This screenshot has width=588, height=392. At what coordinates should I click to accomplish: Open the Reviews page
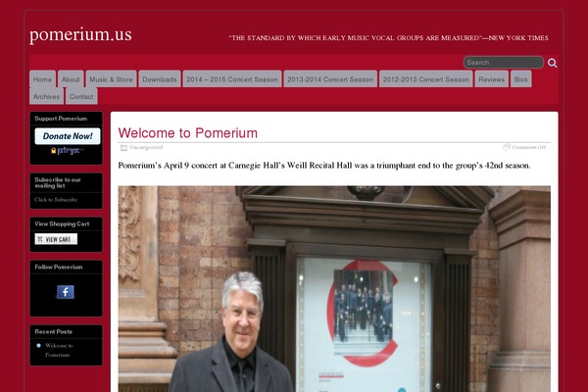click(492, 79)
